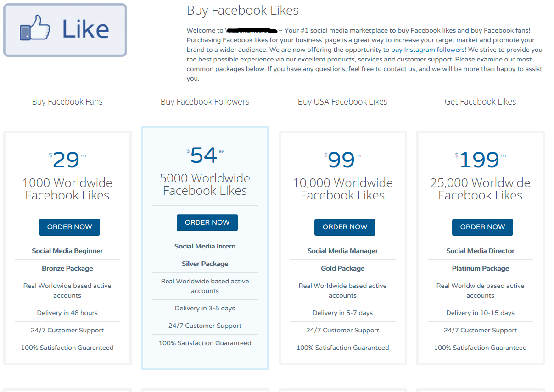Open the buy Instagram followers link

[428, 50]
